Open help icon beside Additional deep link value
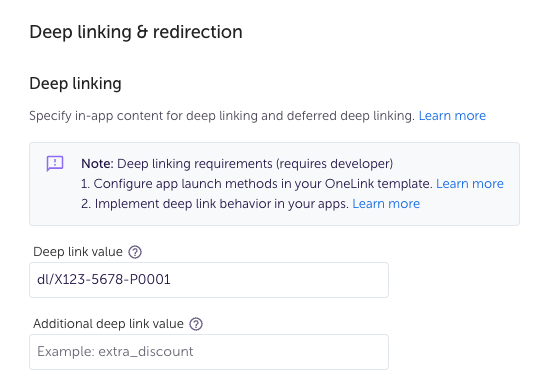 click(x=196, y=324)
